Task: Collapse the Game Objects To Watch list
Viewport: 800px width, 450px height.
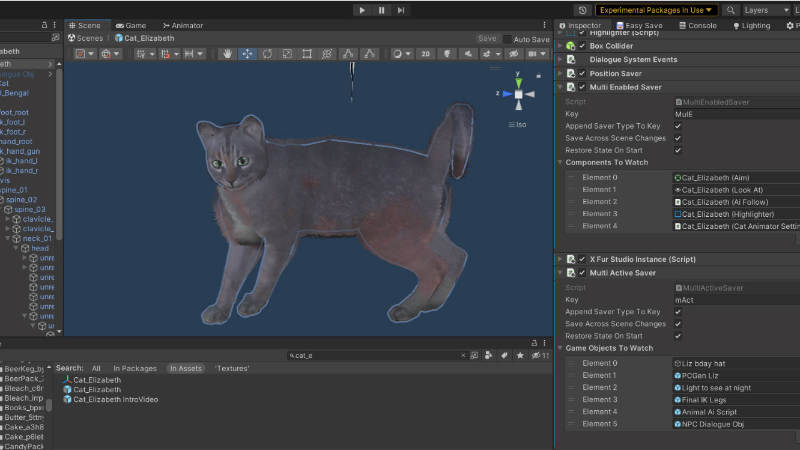Action: pos(560,348)
